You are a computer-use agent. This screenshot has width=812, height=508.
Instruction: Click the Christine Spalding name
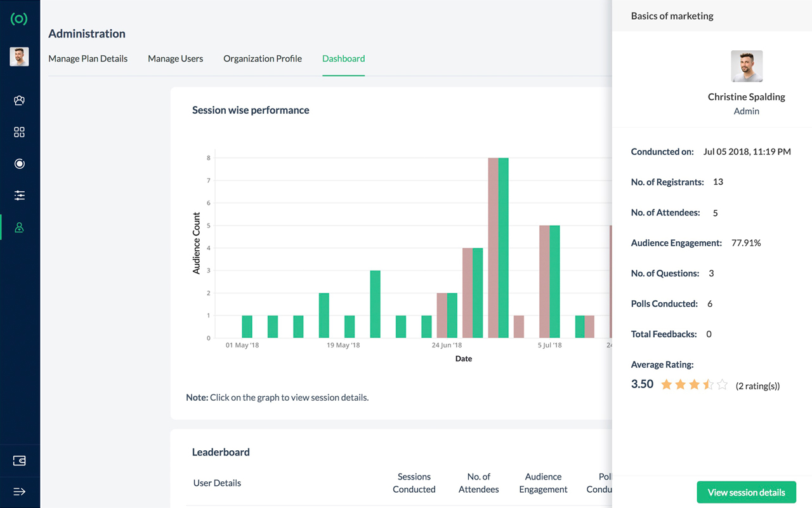pyautogui.click(x=747, y=97)
